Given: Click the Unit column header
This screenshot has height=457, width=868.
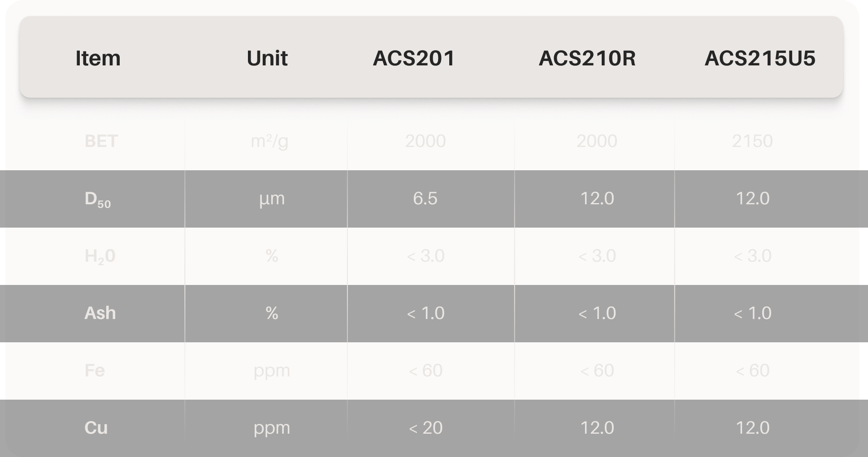Looking at the screenshot, I should 267,58.
